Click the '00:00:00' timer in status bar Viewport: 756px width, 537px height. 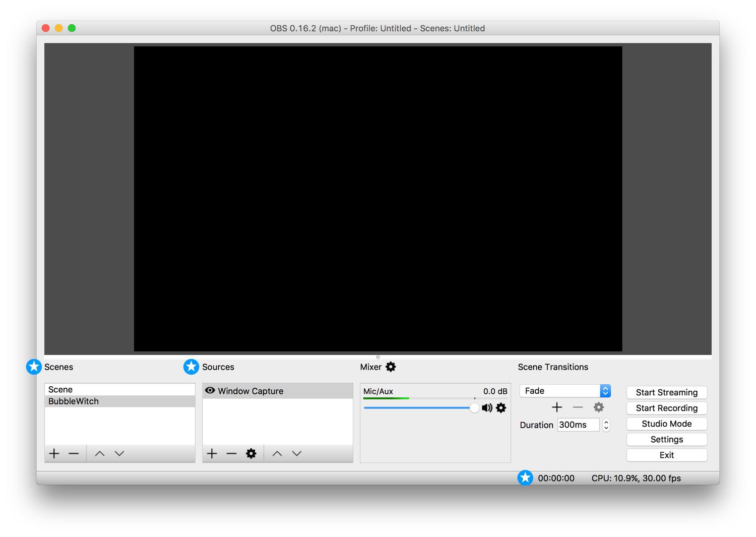tap(556, 478)
